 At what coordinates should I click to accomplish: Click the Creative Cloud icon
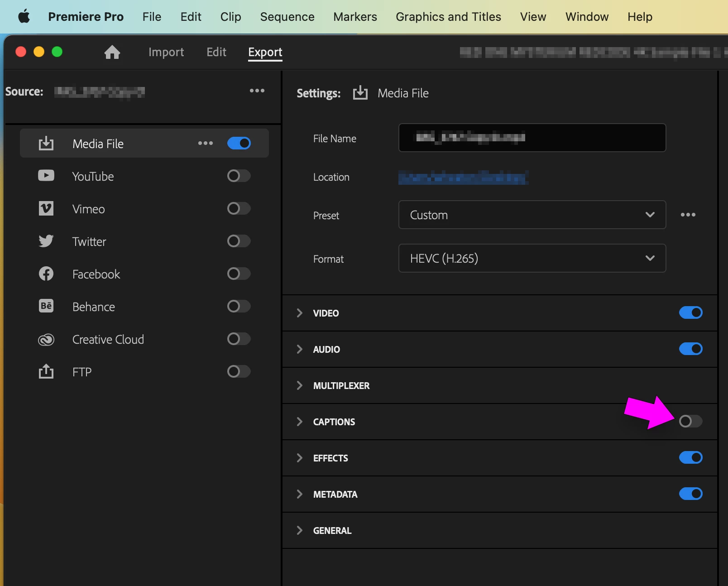(x=46, y=339)
